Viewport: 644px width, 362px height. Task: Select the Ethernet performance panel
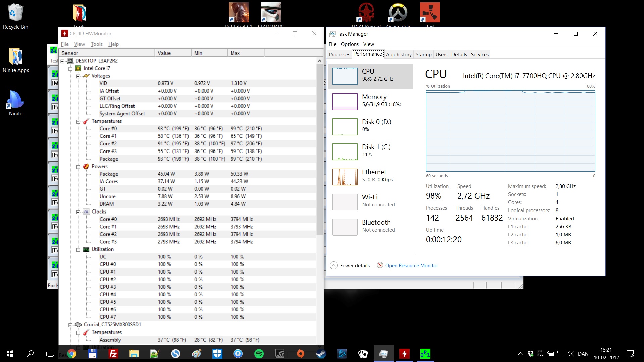pos(371,177)
